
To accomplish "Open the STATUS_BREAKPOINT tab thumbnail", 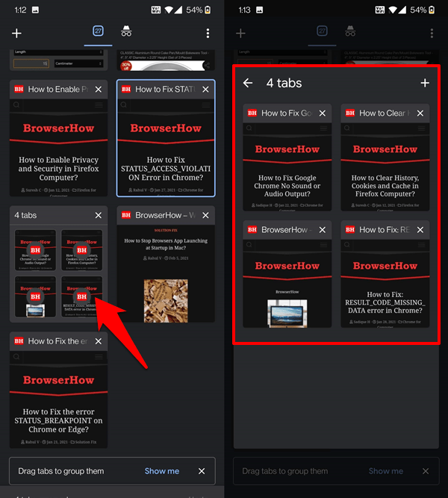I will point(58,399).
